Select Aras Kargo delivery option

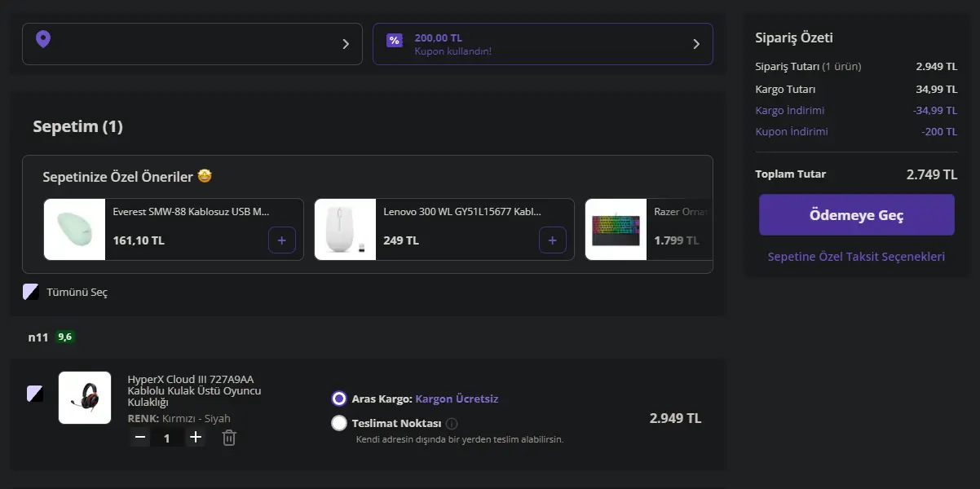coord(339,399)
